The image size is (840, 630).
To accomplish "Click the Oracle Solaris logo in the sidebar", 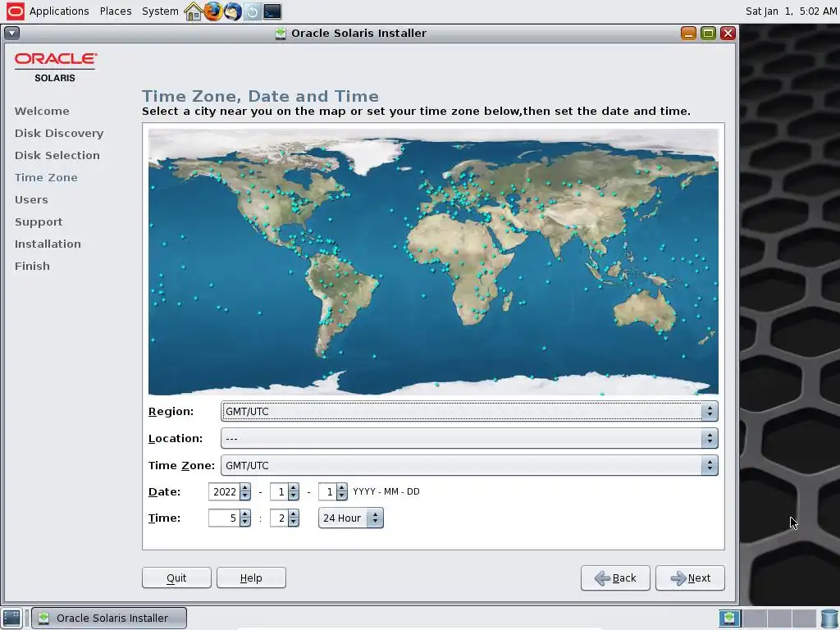I will pyautogui.click(x=55, y=67).
